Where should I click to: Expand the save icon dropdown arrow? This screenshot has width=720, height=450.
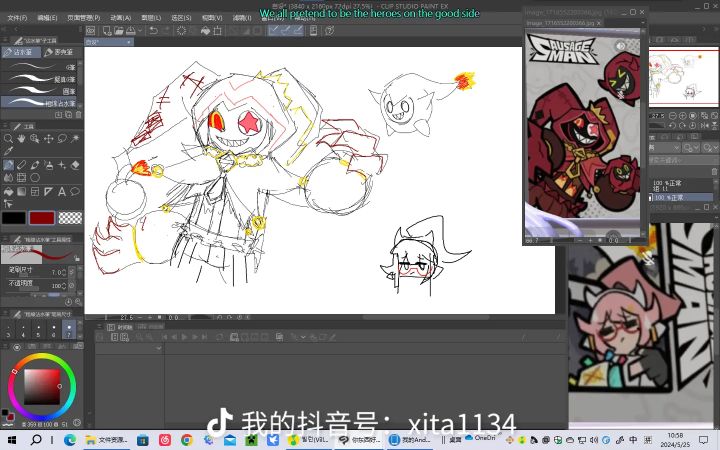pyautogui.click(x=141, y=31)
